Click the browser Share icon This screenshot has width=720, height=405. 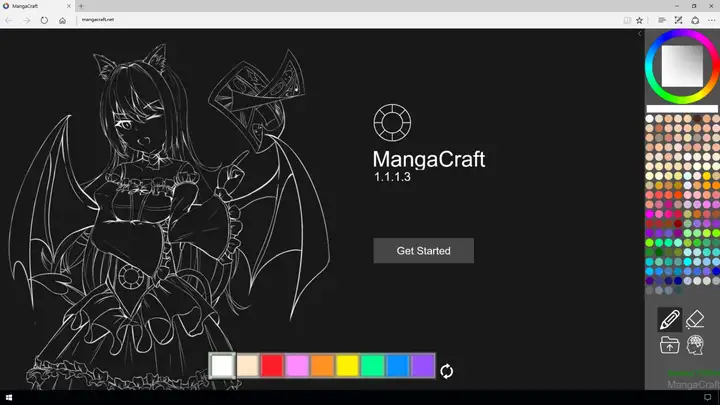coord(695,20)
